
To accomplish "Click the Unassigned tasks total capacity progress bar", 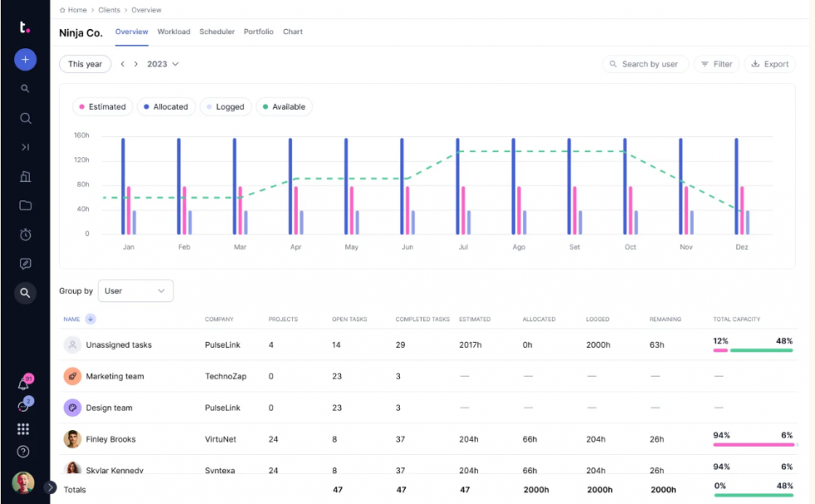I will [751, 351].
